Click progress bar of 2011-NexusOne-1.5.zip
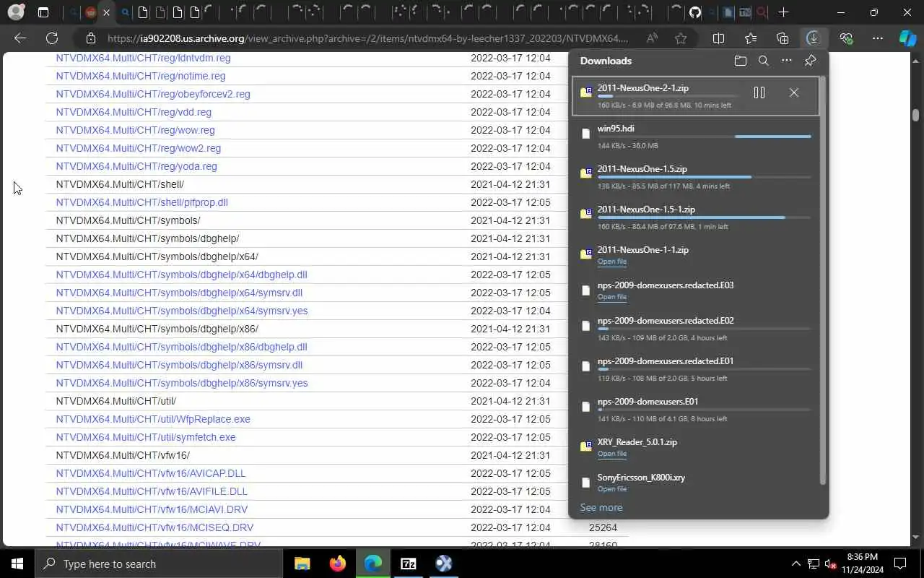The height and width of the screenshot is (578, 924). pyautogui.click(x=704, y=177)
